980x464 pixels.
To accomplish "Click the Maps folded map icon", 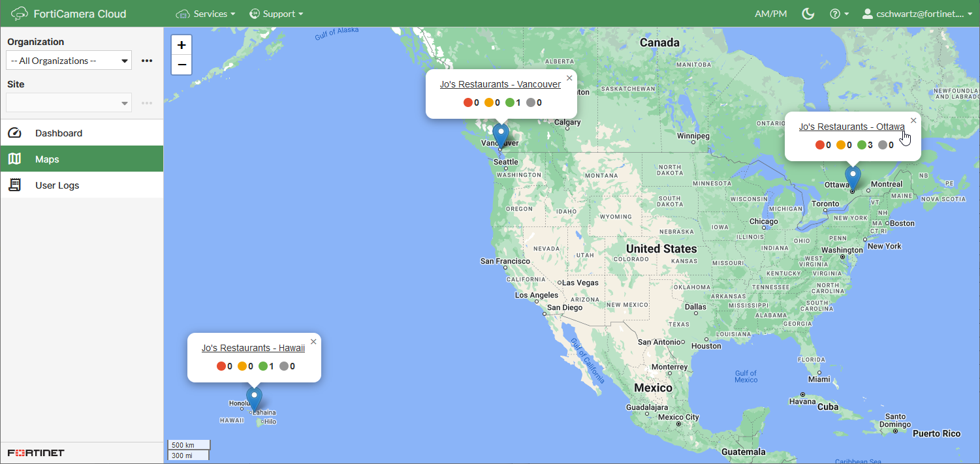I will (x=14, y=159).
